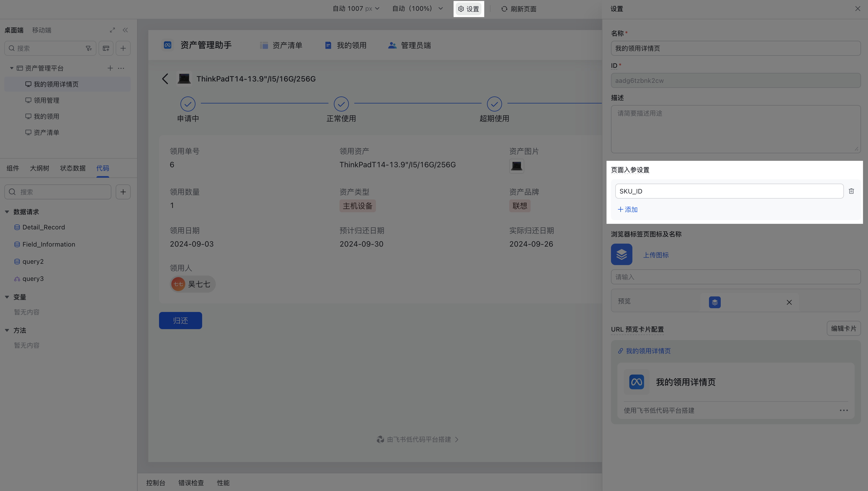Image resolution: width=868 pixels, height=491 pixels.
Task: Click the 添加 parameter link
Action: tap(627, 209)
